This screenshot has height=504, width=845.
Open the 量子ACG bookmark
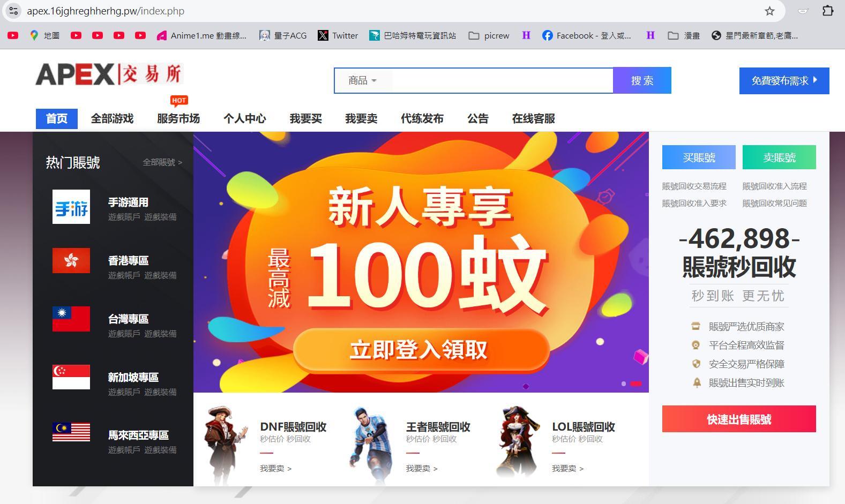pos(283,35)
